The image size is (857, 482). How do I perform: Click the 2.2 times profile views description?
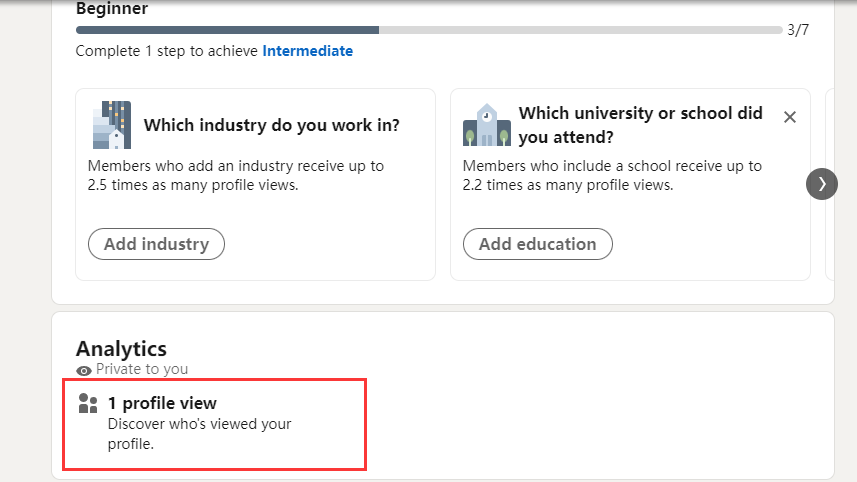[x=612, y=175]
